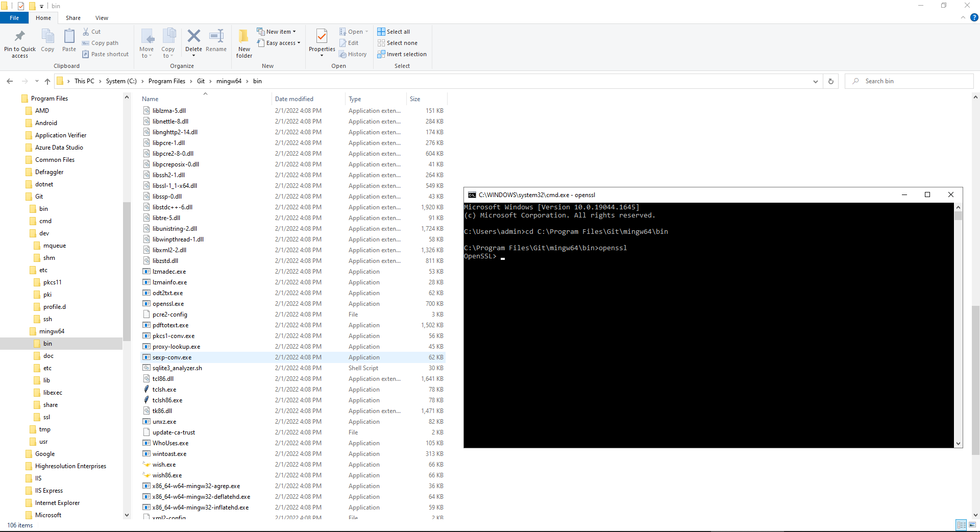Screen dimensions: 980x532
Task: Select the ssh folder in tree
Action: pos(47,319)
